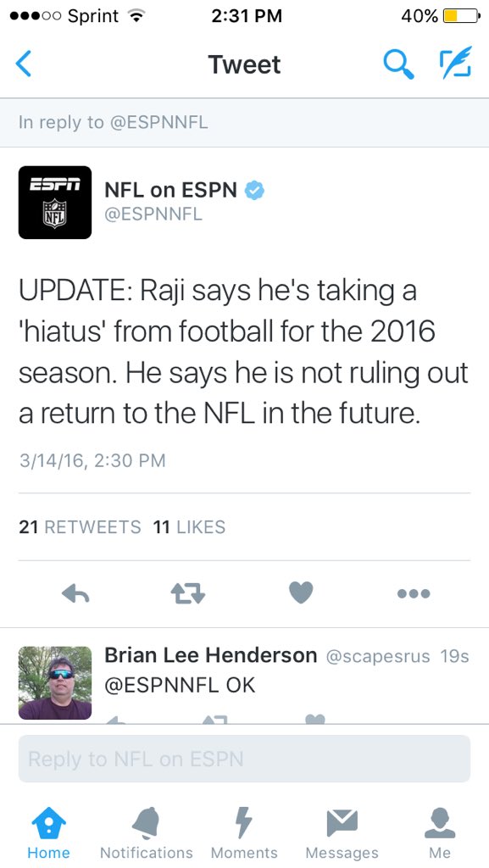Focus the Reply to NFL on ESPN field
The image size is (489, 868).
(x=244, y=759)
